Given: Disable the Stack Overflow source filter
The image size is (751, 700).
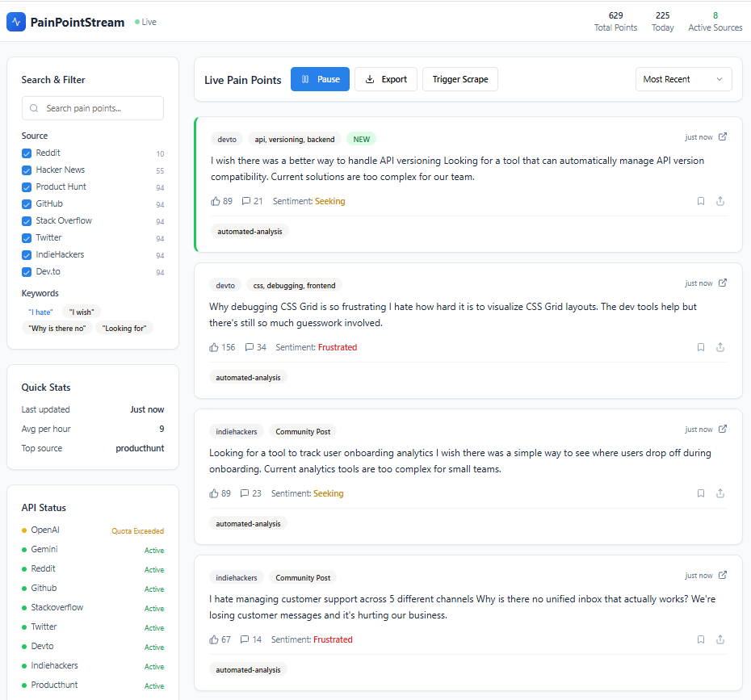Looking at the screenshot, I should 27,221.
